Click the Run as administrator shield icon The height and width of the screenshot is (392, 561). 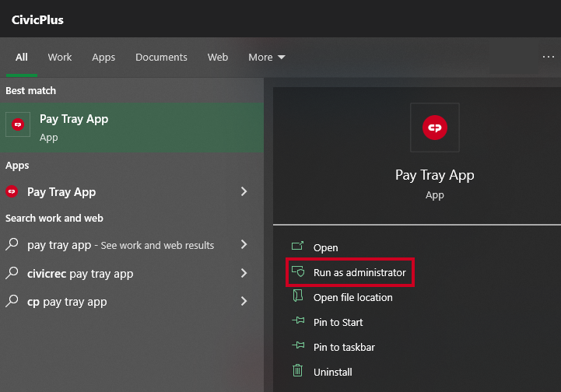click(298, 271)
